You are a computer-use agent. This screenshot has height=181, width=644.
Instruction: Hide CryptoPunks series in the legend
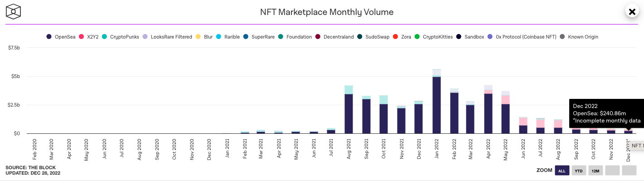[x=121, y=37]
